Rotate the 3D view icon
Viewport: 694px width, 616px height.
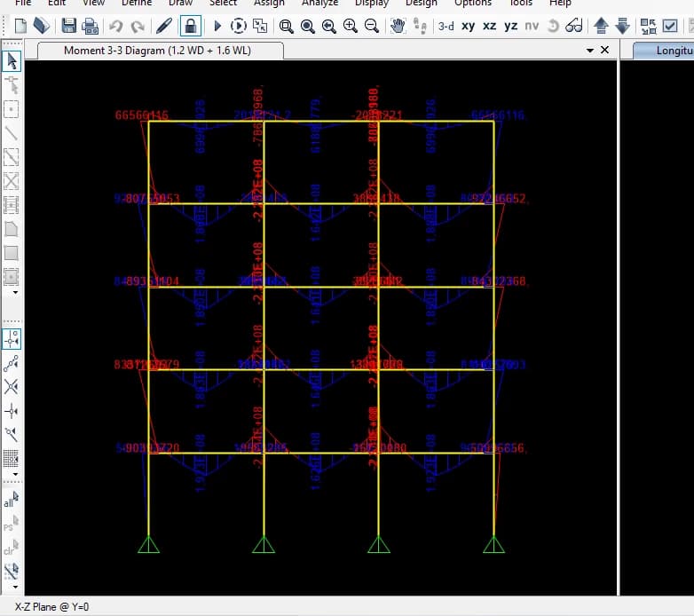point(553,26)
